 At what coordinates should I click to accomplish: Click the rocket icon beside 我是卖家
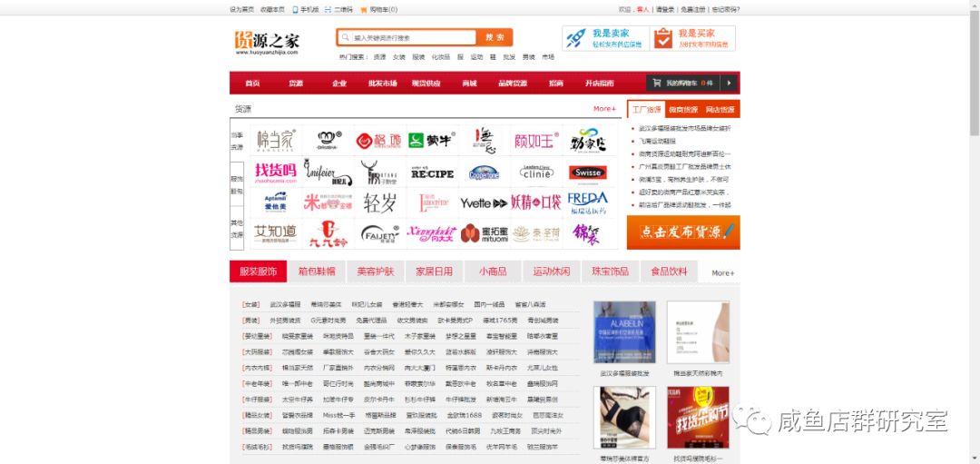pyautogui.click(x=575, y=38)
